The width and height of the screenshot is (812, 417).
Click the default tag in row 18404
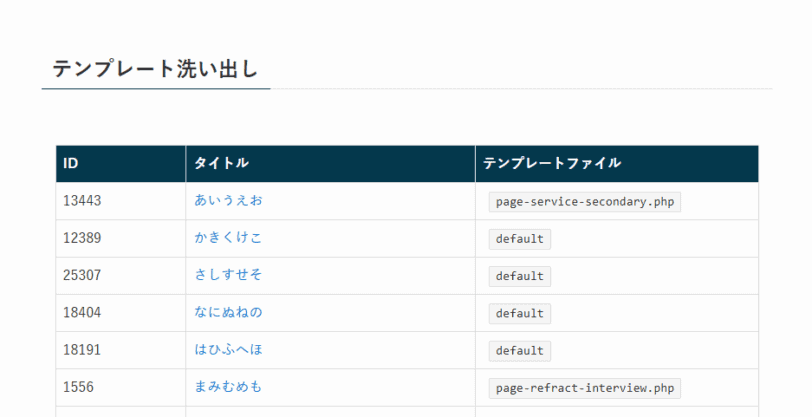[x=519, y=314]
